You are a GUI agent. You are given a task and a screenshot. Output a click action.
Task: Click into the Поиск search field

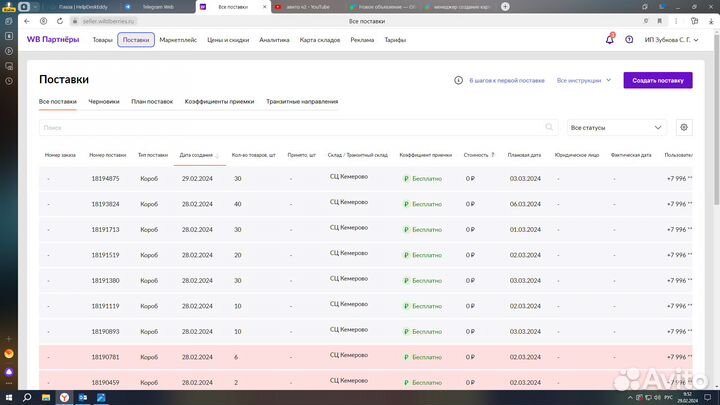290,128
